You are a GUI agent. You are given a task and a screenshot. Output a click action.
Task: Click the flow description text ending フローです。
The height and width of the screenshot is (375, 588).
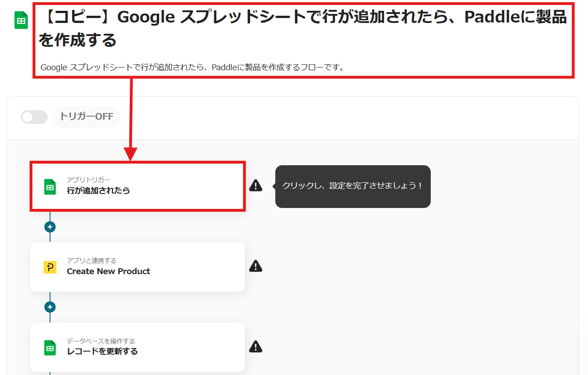[x=192, y=68]
